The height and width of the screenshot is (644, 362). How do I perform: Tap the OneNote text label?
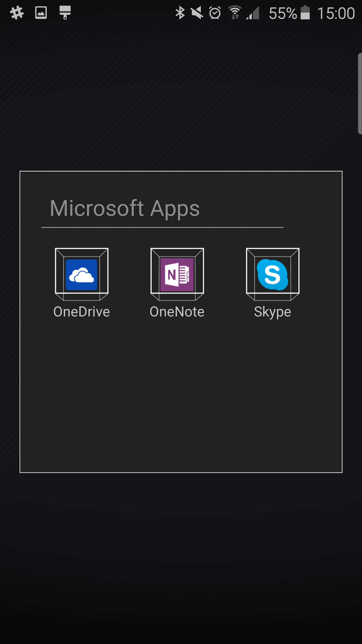(x=177, y=312)
